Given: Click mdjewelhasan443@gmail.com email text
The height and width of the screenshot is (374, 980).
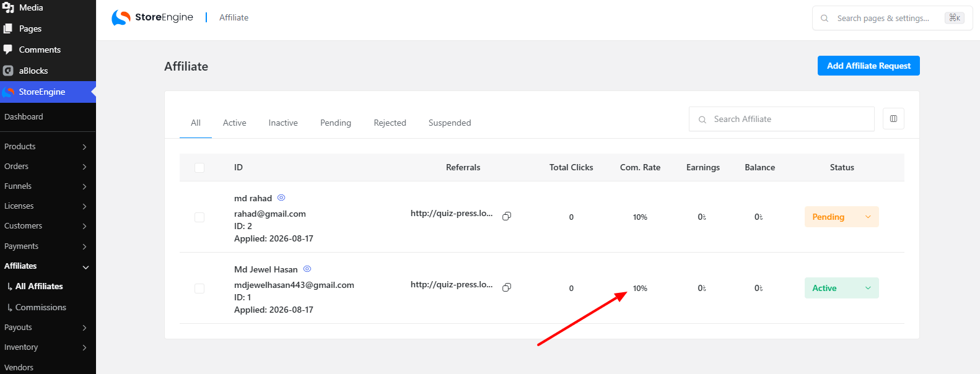Looking at the screenshot, I should [294, 285].
